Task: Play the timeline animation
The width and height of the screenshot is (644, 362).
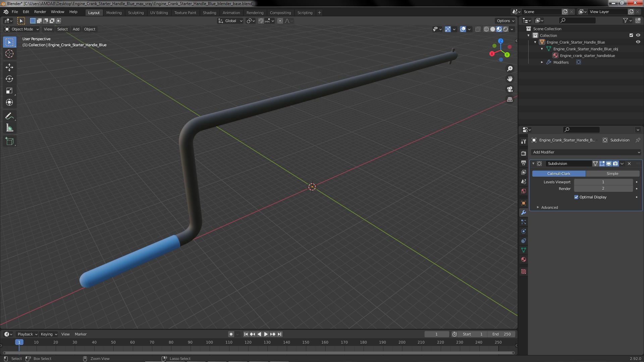Action: pos(266,334)
